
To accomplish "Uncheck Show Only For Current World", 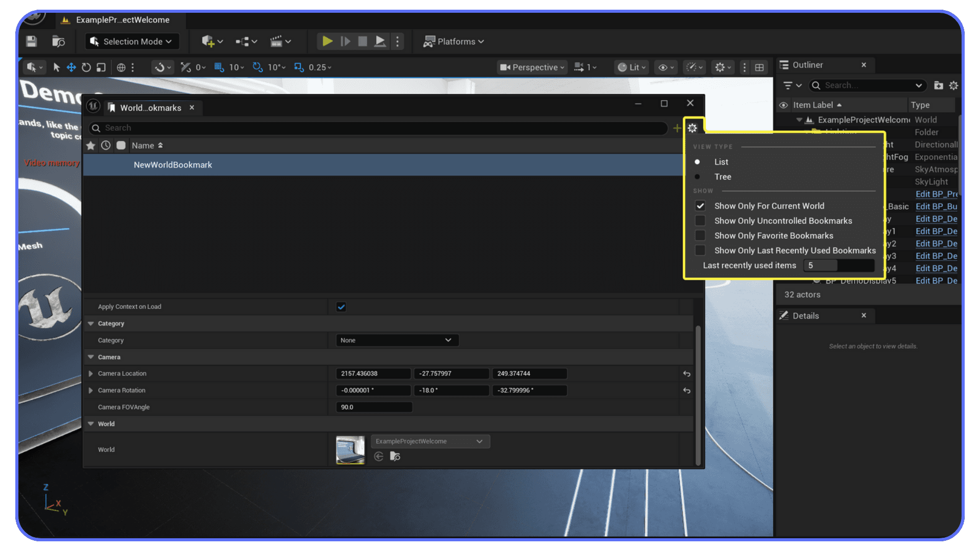I will 700,206.
